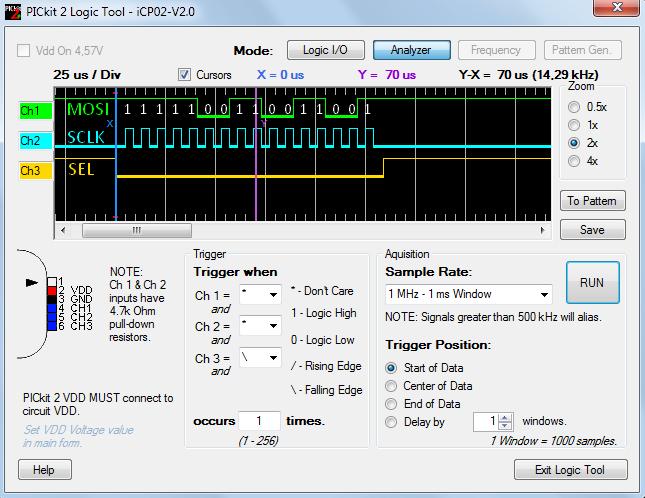This screenshot has width=645, height=498.
Task: Click the Falling Edge legend entry
Action: (x=327, y=390)
